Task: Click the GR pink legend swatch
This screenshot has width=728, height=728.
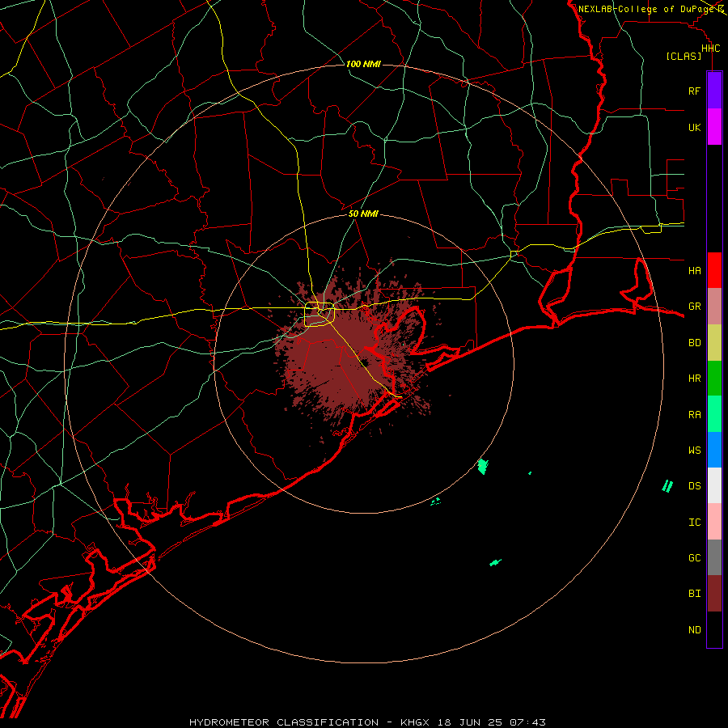Action: coord(714,307)
